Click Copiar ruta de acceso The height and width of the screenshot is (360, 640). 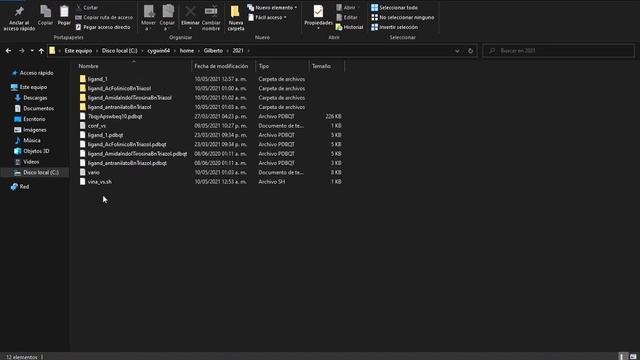104,18
